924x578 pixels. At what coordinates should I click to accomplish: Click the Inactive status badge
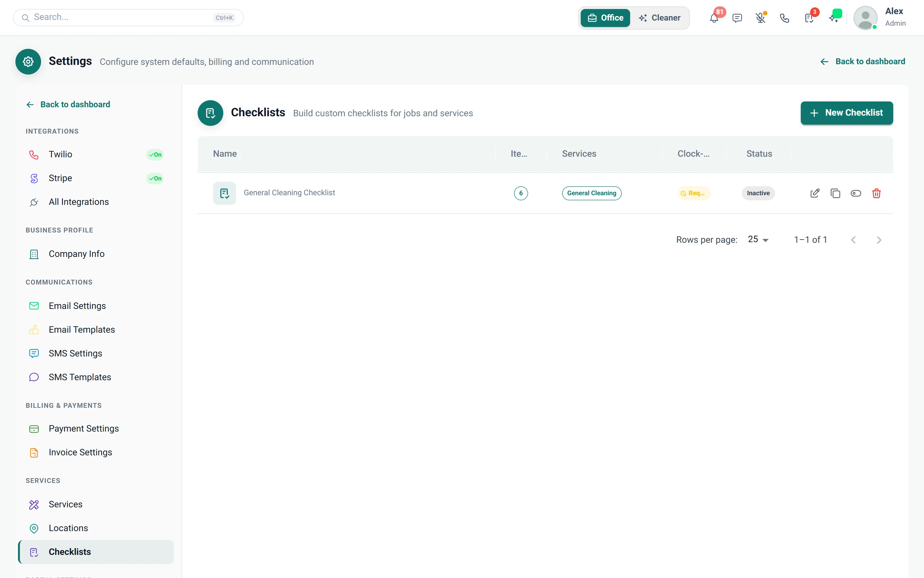pyautogui.click(x=758, y=193)
